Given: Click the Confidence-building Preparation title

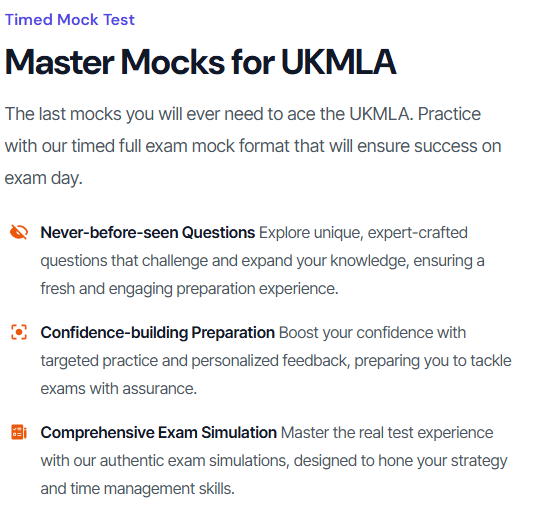Looking at the screenshot, I should [x=157, y=333].
